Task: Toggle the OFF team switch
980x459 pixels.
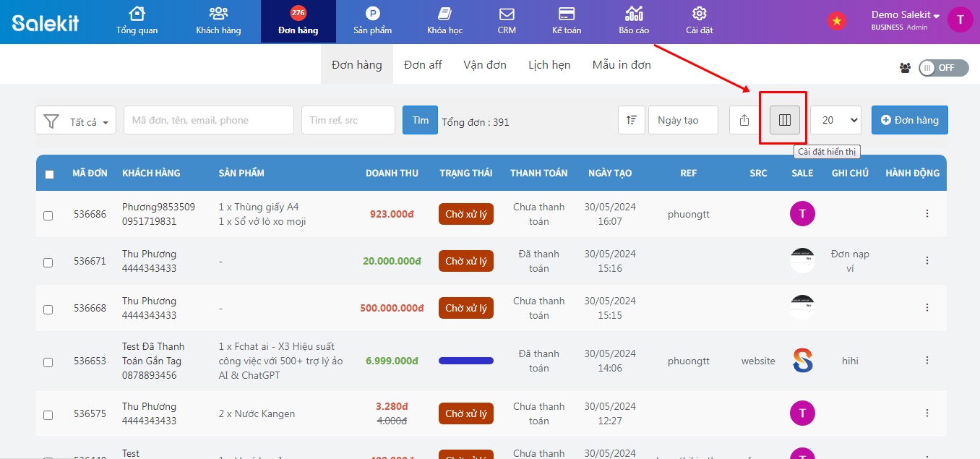Action: click(937, 67)
